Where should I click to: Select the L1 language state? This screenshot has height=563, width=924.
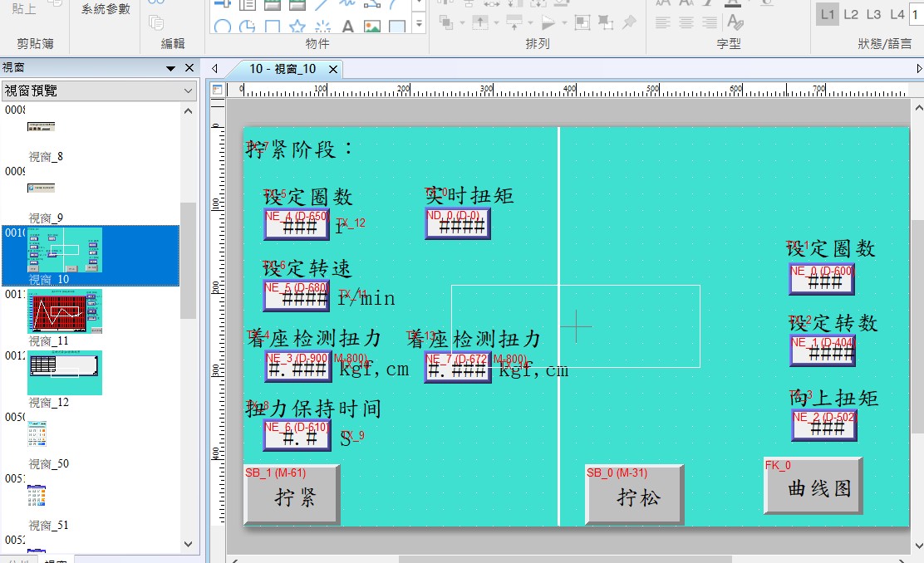[x=827, y=14]
